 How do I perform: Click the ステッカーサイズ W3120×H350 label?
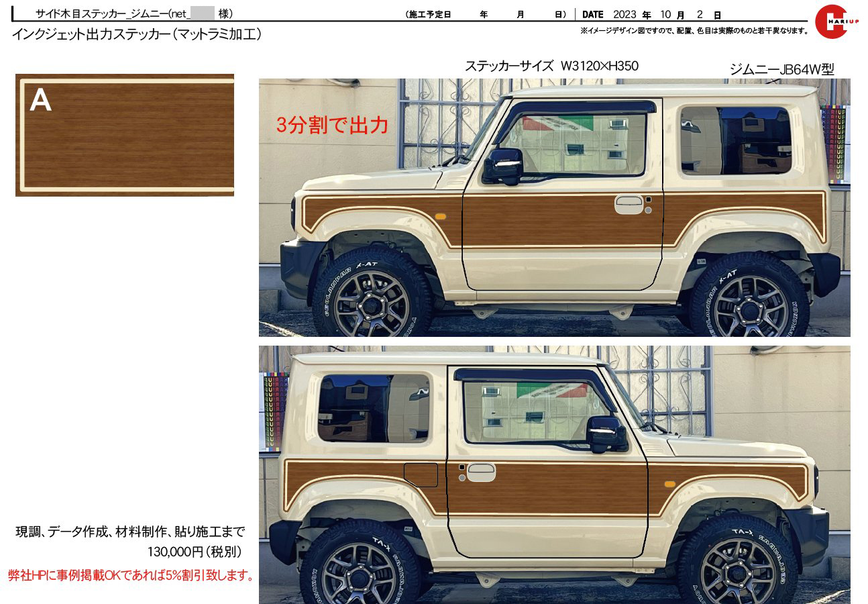click(551, 66)
